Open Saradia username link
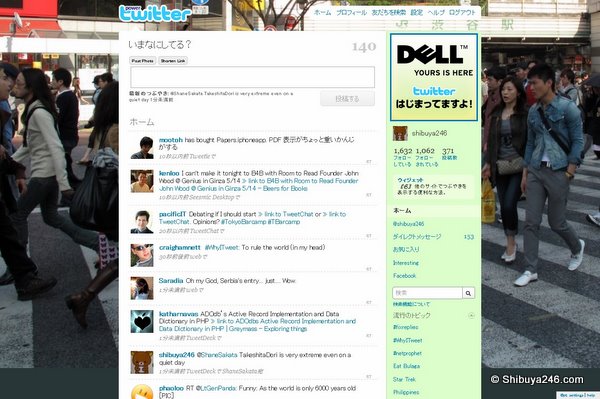This screenshot has height=399, width=600. click(x=171, y=281)
